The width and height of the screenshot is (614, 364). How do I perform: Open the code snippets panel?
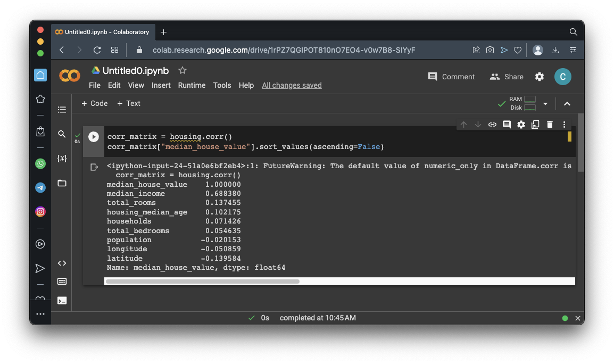(62, 263)
